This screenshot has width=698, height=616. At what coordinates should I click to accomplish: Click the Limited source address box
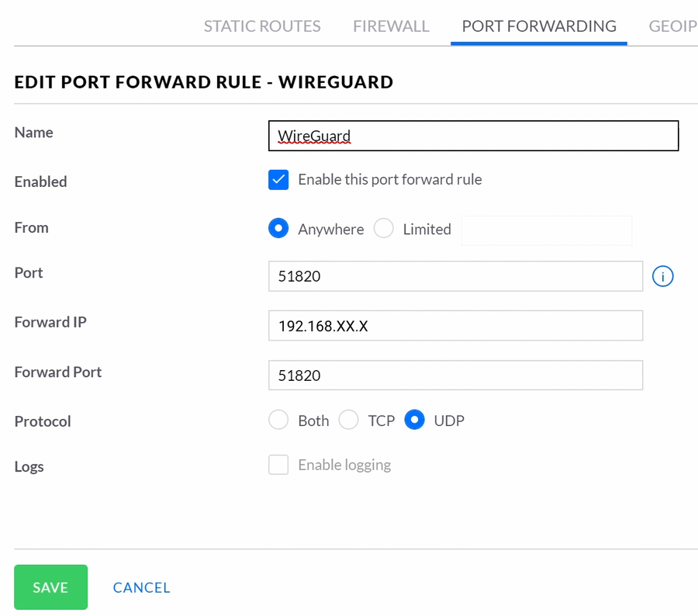546,230
